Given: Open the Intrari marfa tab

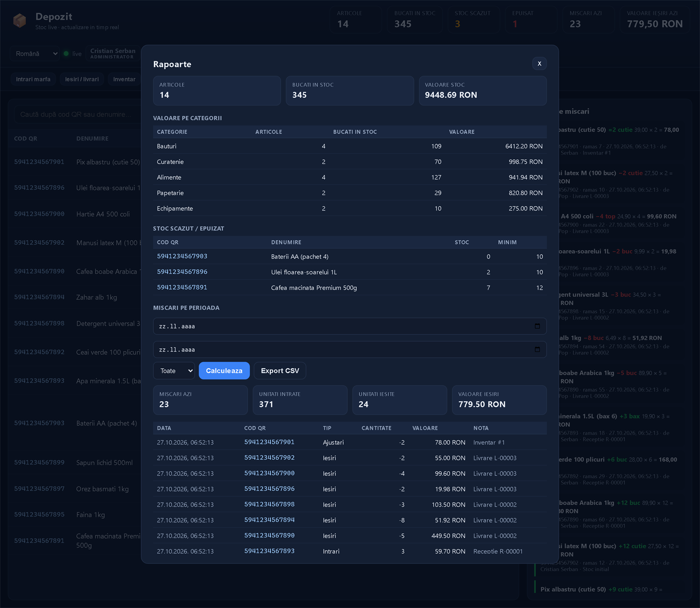Looking at the screenshot, I should click(33, 79).
